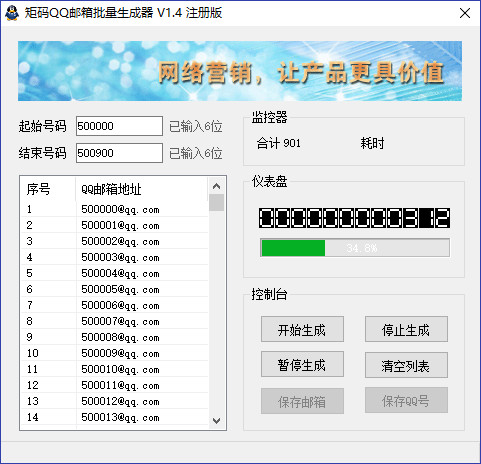Click the QQ邮箱地址 column header
Image resolution: width=481 pixels, height=464 pixels.
(142, 189)
